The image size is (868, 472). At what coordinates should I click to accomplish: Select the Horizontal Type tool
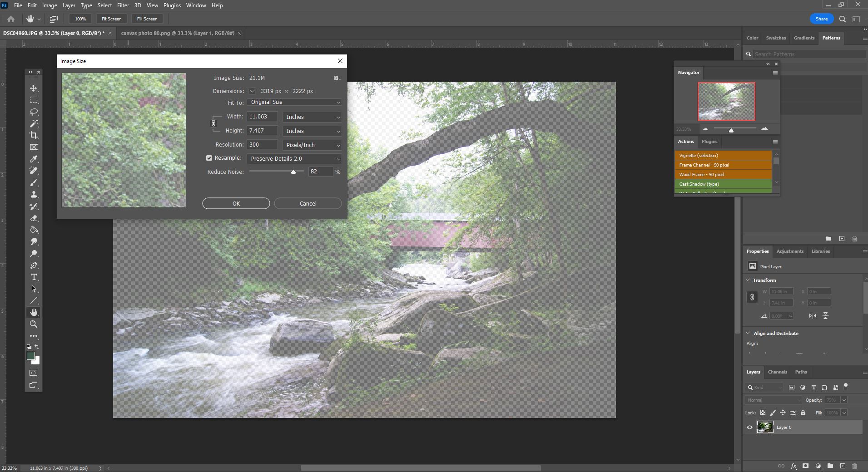tap(33, 277)
